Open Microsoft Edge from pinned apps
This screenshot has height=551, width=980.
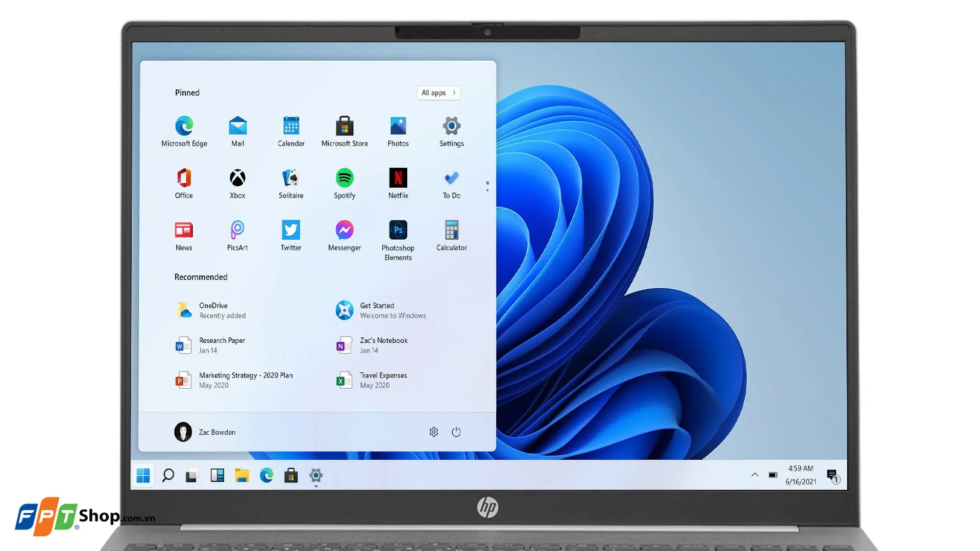coord(184,126)
